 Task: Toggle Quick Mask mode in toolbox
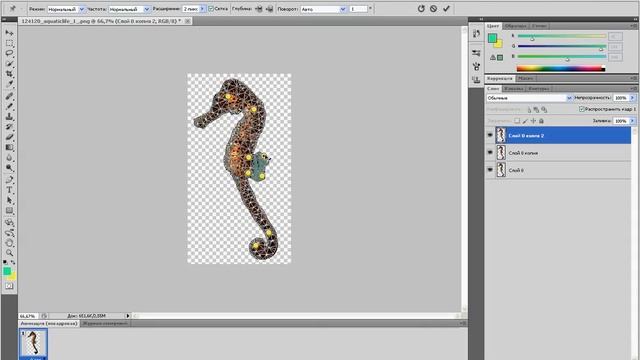click(x=9, y=286)
